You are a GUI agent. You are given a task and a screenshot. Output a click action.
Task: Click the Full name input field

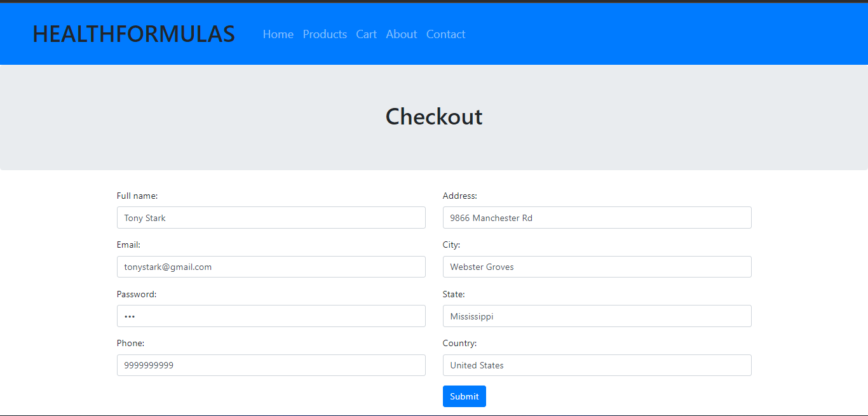(271, 217)
